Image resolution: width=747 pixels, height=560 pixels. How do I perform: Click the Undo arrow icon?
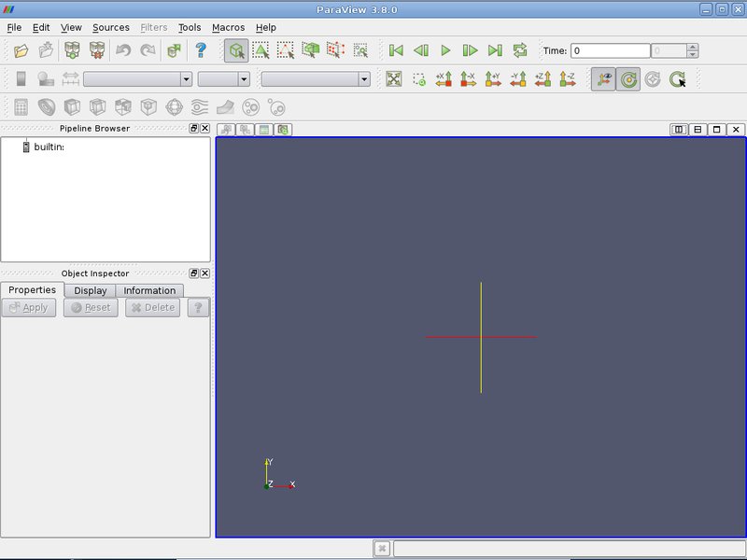point(123,50)
